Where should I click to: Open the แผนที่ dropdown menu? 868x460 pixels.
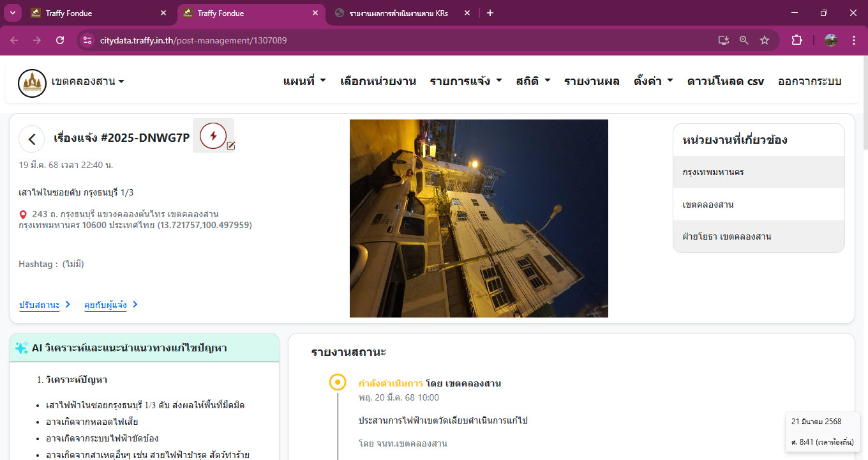[304, 81]
